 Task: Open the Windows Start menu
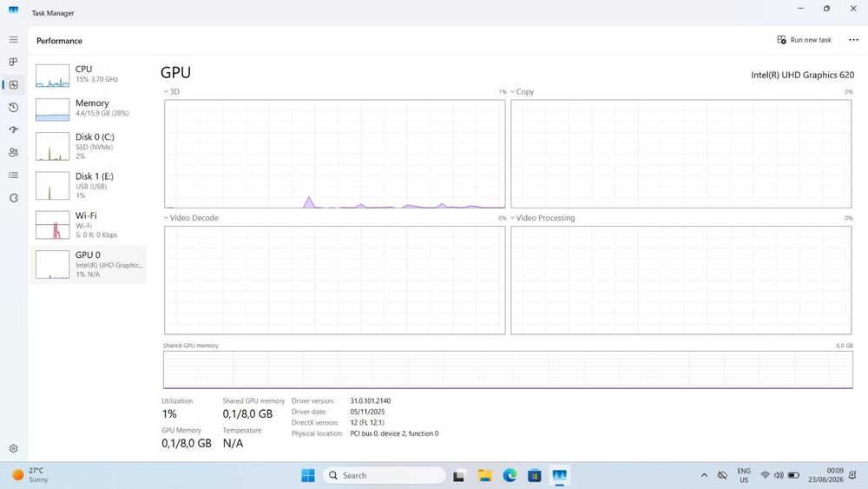tap(308, 475)
